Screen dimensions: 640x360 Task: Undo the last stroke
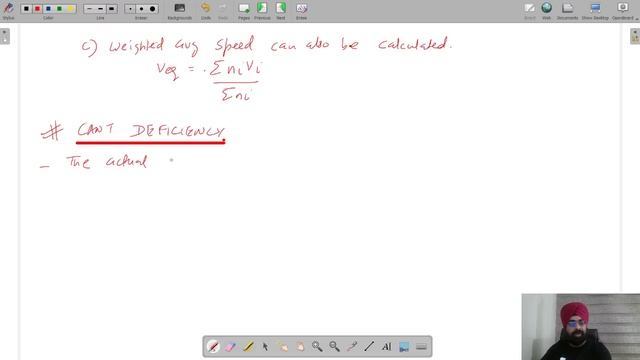206,11
